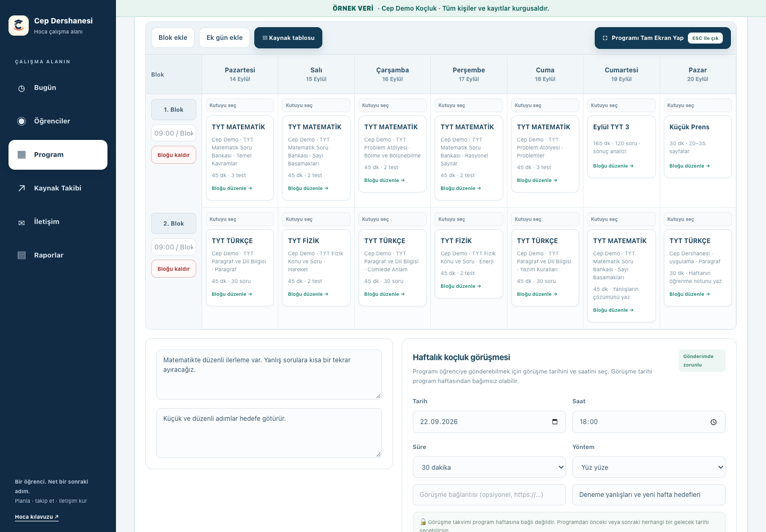Open Kutuyu seç above Tuesday's TYT FİZİK
The image size is (766, 532).
click(x=316, y=219)
